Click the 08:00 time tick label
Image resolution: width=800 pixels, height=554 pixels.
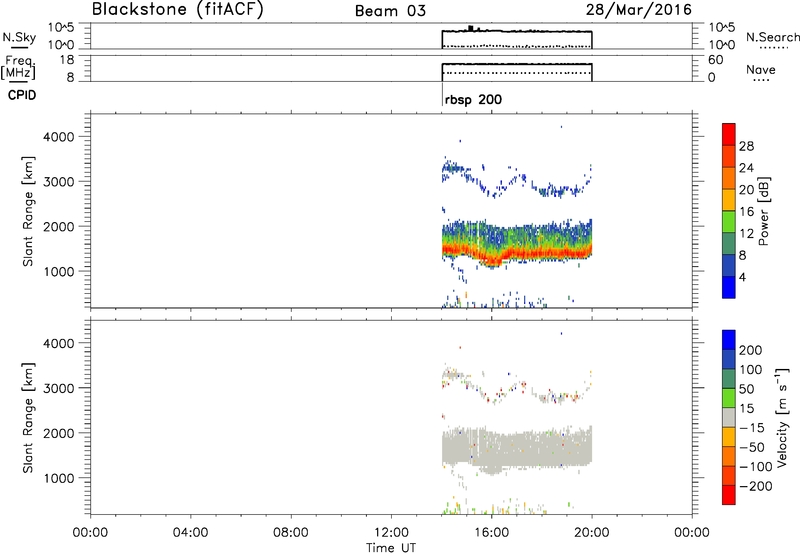(291, 533)
